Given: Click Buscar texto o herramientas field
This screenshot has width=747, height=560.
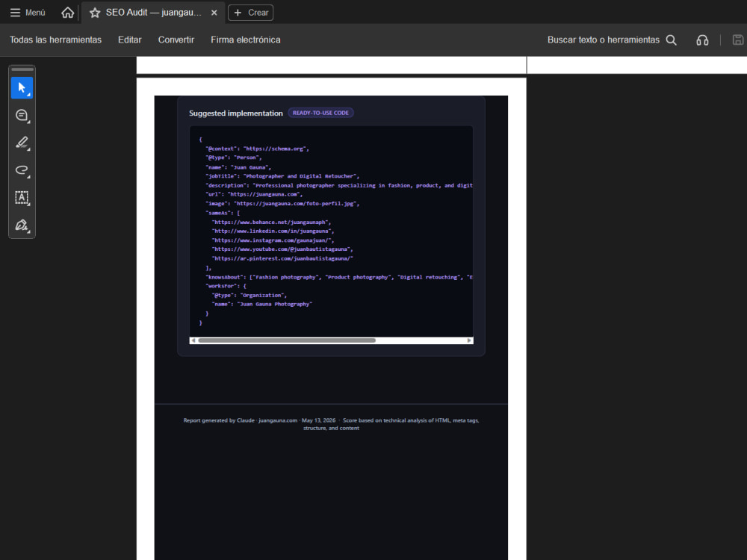Looking at the screenshot, I should point(603,40).
